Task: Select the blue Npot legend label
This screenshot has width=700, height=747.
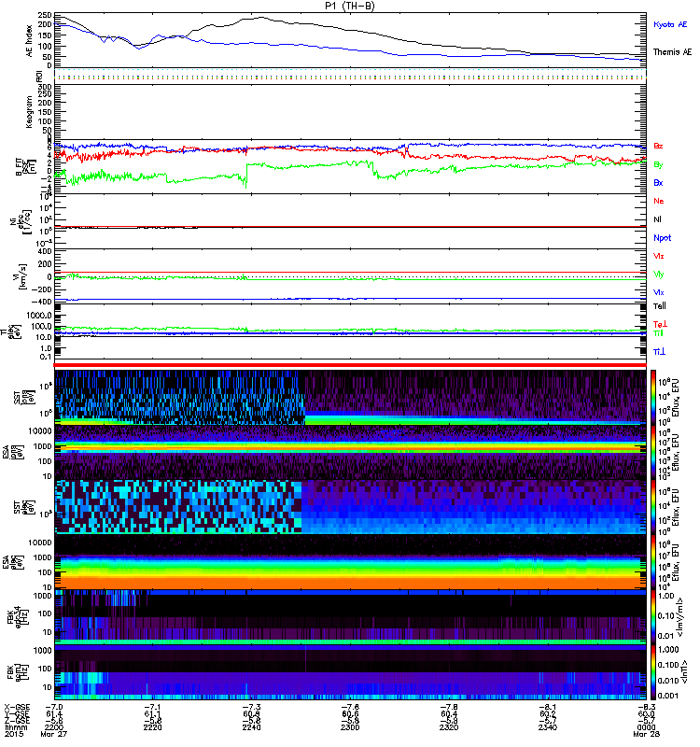Action: 663,238
